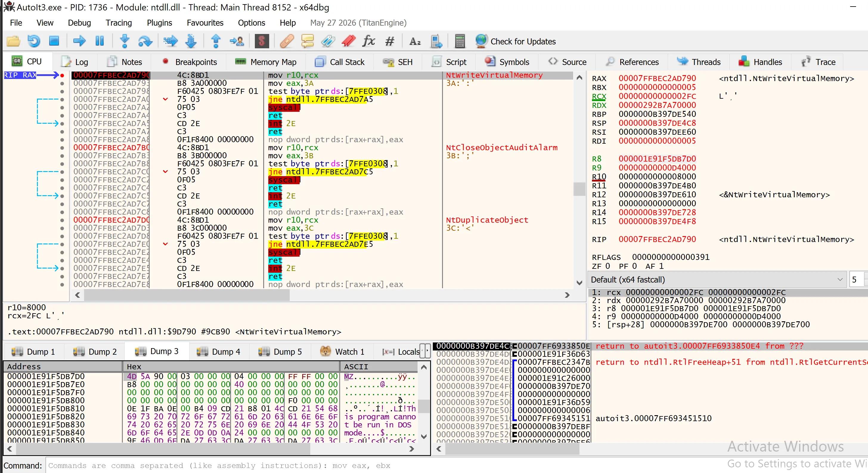The image size is (868, 473).
Task: Click the dump horizontal scrollbar thumb
Action: tap(163, 449)
